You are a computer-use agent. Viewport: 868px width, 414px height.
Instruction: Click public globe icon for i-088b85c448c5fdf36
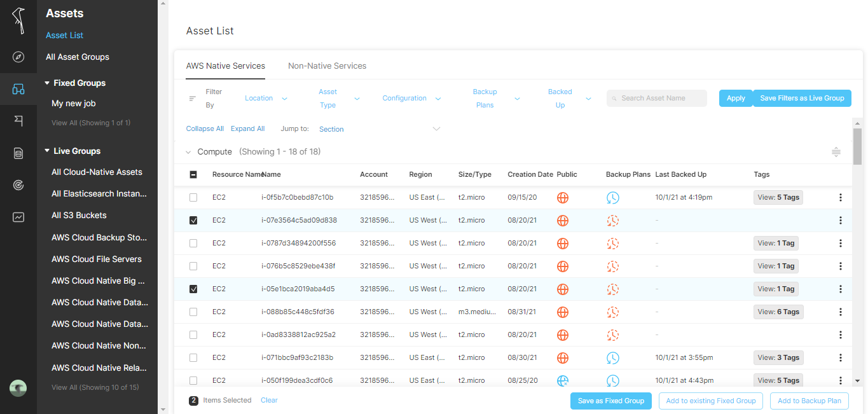click(563, 312)
